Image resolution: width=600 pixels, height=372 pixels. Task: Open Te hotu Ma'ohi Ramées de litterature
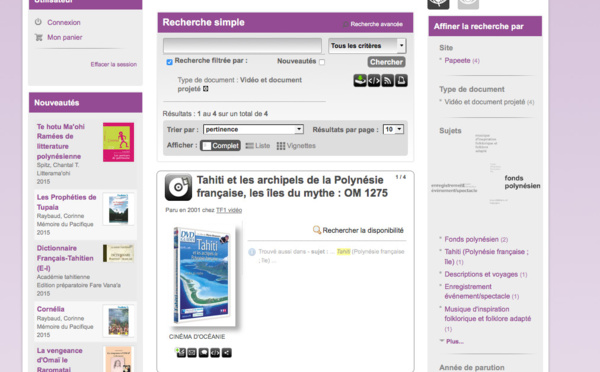tap(60, 141)
